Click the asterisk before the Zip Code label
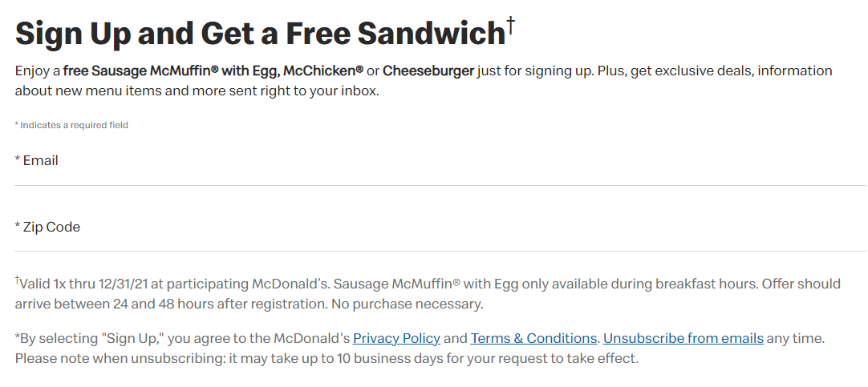The image size is (868, 387). 18,226
